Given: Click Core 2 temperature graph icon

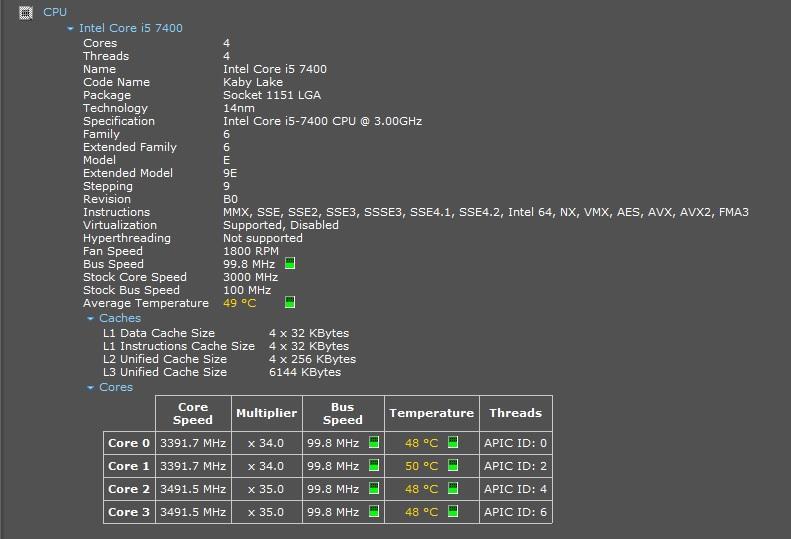Looking at the screenshot, I should [x=453, y=488].
